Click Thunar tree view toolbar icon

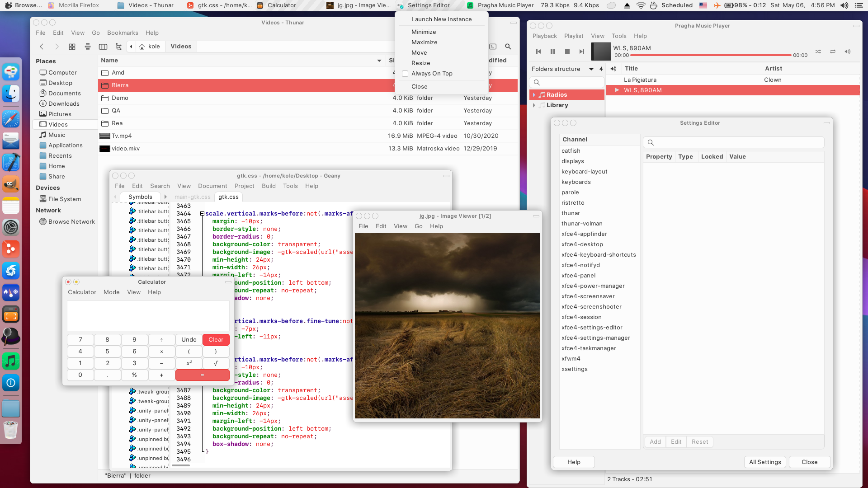[118, 47]
